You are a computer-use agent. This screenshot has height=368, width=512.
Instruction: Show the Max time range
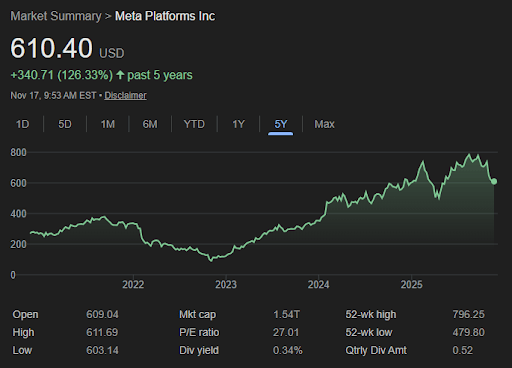coord(324,124)
